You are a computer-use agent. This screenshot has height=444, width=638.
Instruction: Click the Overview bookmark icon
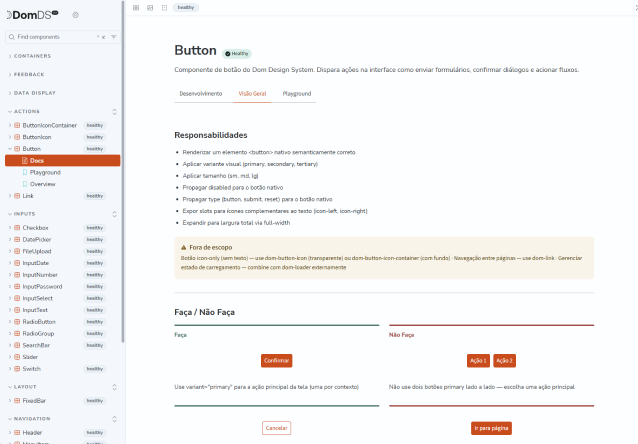(25, 184)
